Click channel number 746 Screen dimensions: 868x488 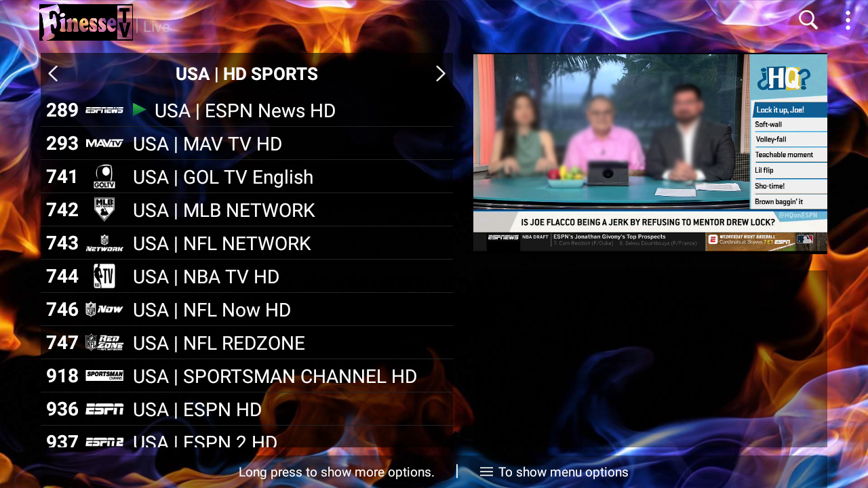click(x=62, y=309)
